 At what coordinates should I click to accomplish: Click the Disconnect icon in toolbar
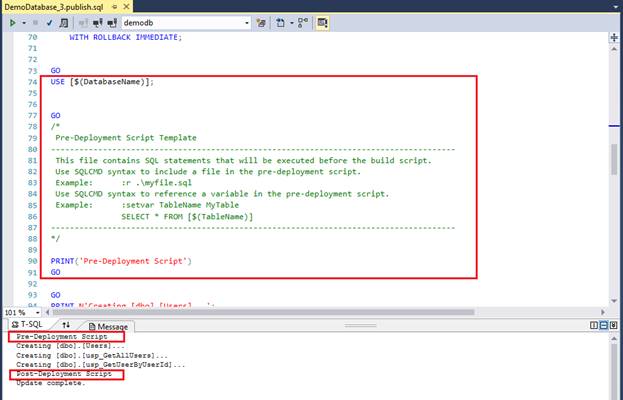[97, 23]
